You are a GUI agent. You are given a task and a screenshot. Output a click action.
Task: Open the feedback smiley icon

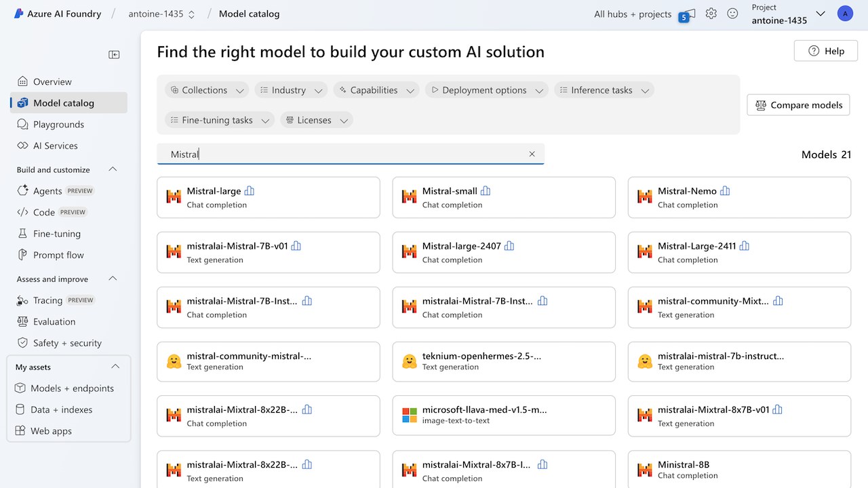(732, 14)
